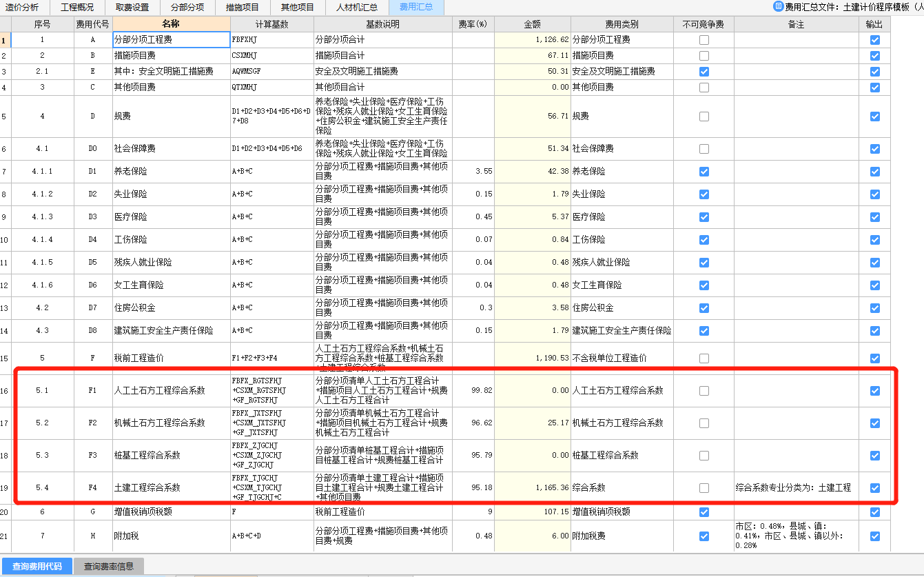924x577 pixels.
Task: Select the 残疾人就业保险 name cell
Action: click(171, 262)
